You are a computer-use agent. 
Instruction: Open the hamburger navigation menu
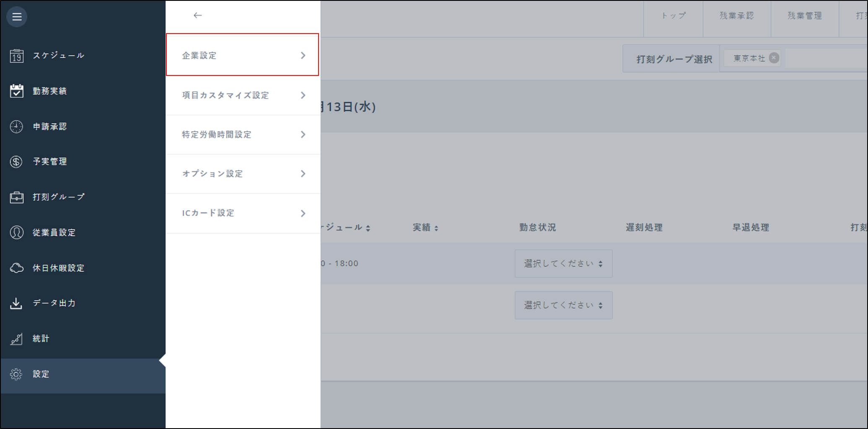(16, 16)
